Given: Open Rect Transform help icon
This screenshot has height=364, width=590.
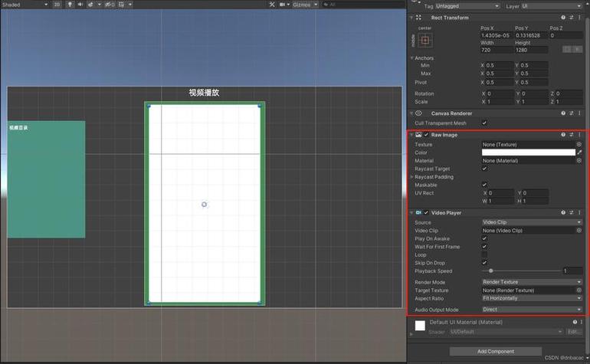Looking at the screenshot, I should [563, 18].
